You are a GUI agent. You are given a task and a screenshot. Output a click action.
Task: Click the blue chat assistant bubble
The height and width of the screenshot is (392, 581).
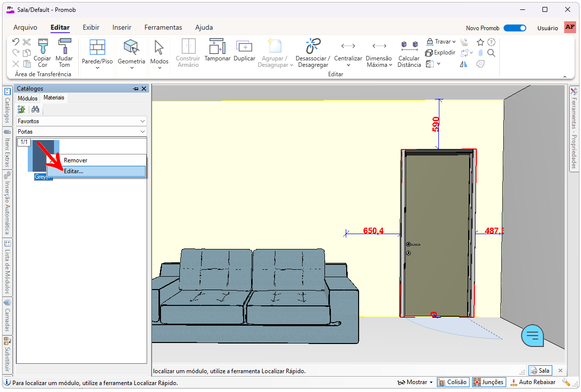(532, 336)
